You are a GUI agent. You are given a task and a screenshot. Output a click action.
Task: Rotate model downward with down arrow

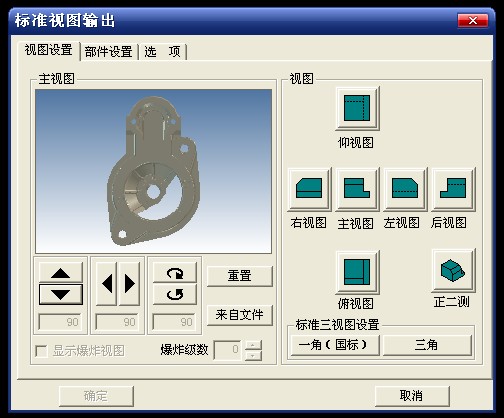(x=61, y=294)
